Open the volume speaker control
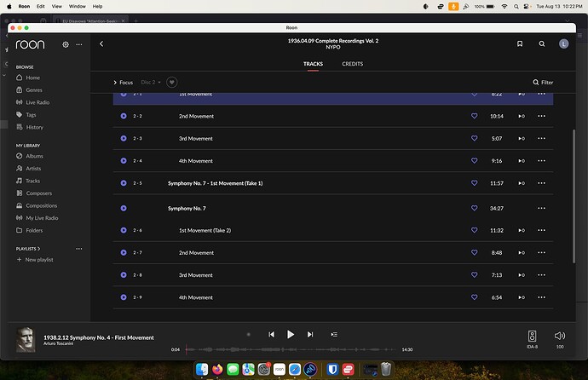Image resolution: width=588 pixels, height=380 pixels. 560,336
